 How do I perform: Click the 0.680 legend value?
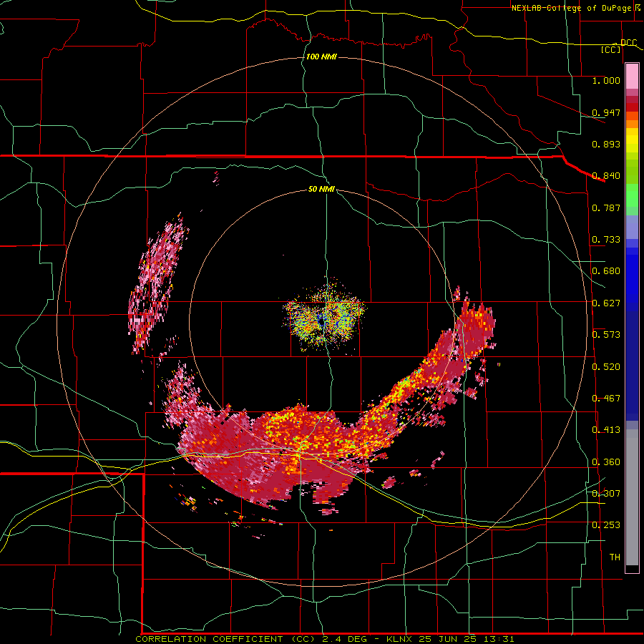606,271
